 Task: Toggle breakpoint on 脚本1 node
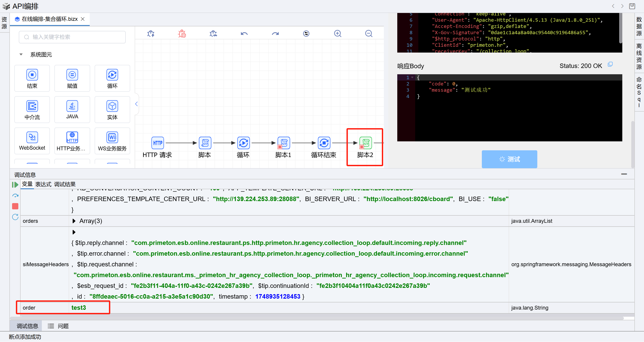[280, 147]
